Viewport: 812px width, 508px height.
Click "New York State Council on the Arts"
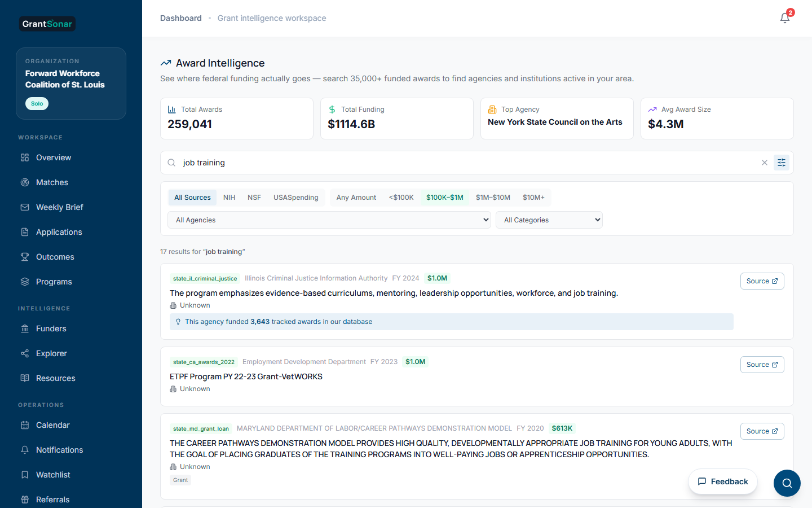[x=555, y=122]
